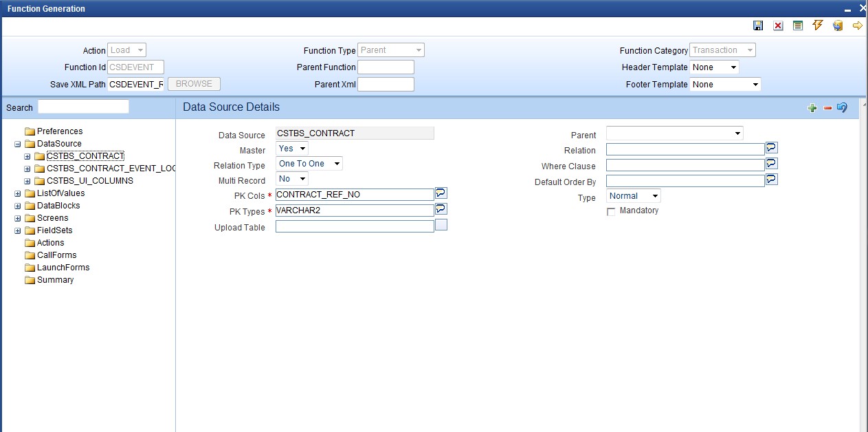Click the Upload Table text field
The height and width of the screenshot is (432, 868).
pyautogui.click(x=355, y=226)
